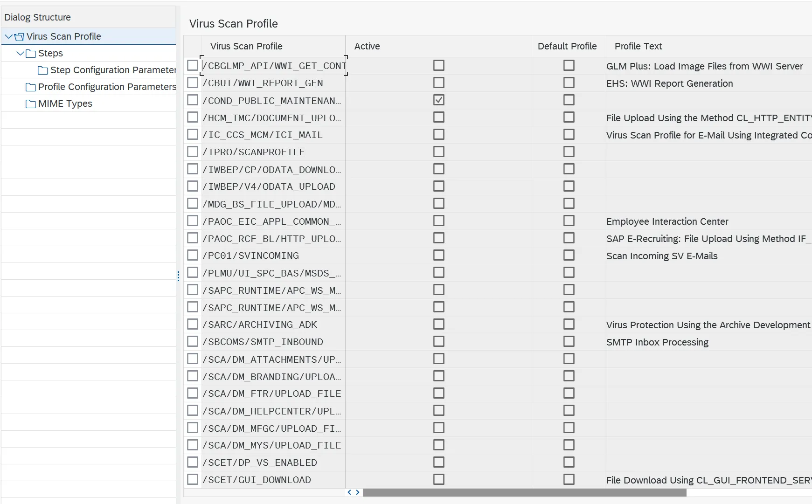Collapse the Steps tree node

point(21,53)
